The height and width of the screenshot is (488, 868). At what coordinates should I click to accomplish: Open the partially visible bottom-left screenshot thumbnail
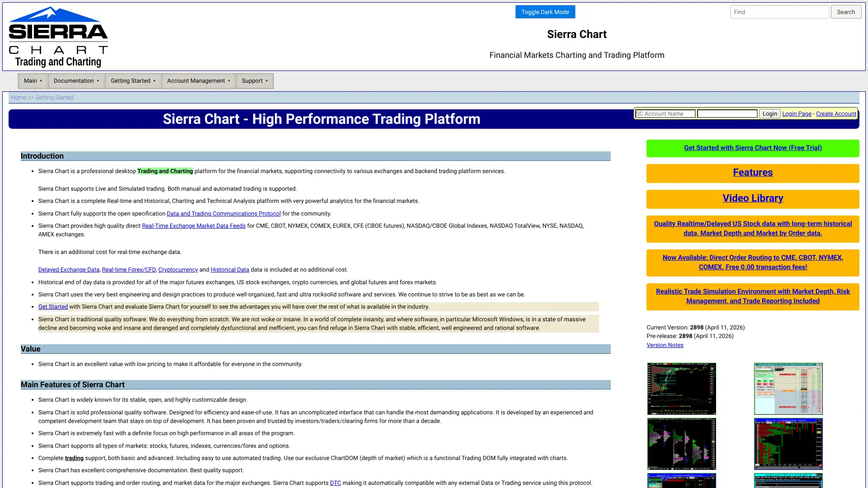(681, 480)
